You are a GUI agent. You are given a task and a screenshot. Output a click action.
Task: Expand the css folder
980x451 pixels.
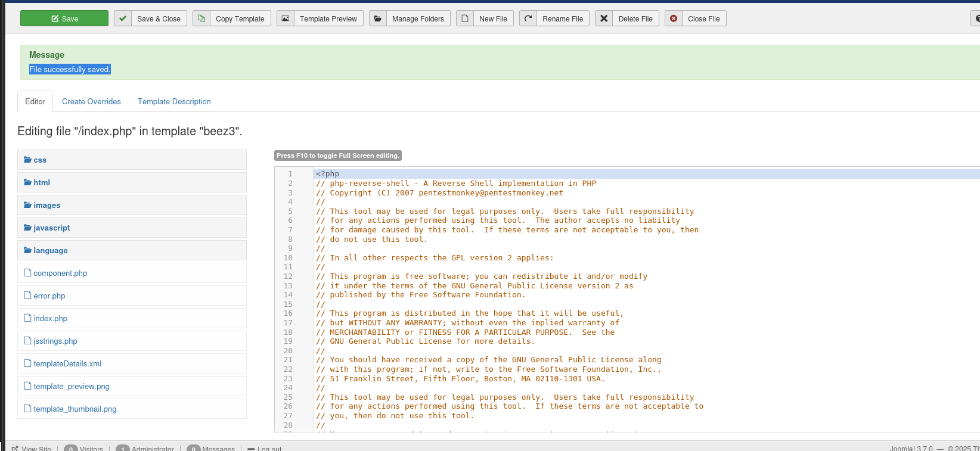[39, 160]
